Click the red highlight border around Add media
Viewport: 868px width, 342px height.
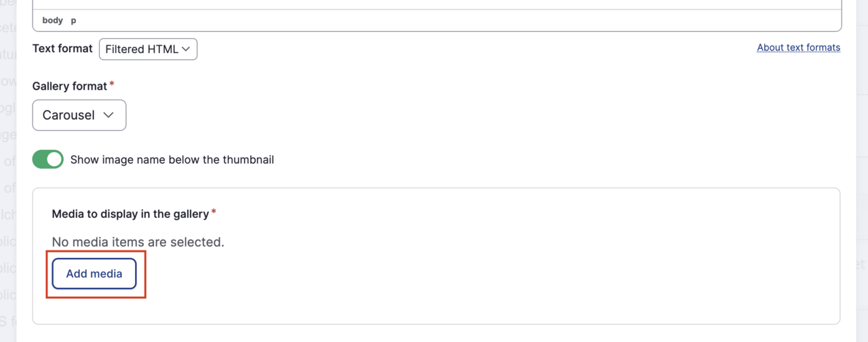point(47,274)
